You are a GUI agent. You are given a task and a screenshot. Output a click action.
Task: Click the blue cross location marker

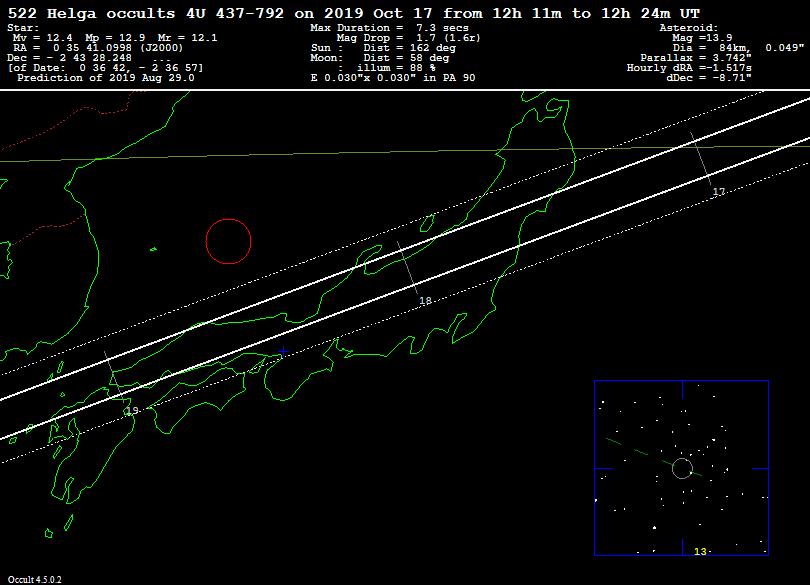pyautogui.click(x=283, y=352)
